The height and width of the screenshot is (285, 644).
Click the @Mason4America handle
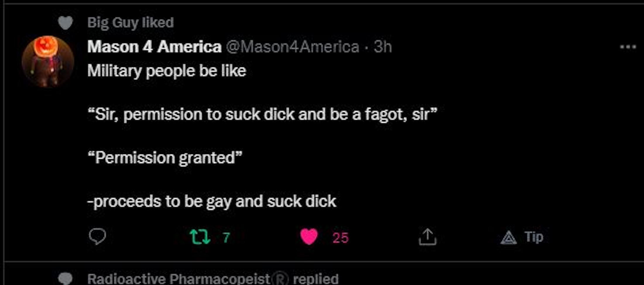coord(292,47)
